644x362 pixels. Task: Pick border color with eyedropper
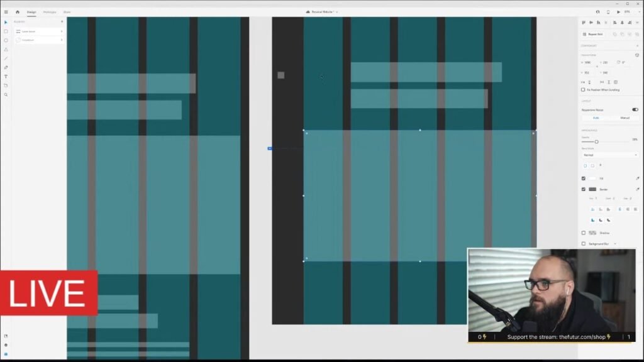pyautogui.click(x=637, y=189)
